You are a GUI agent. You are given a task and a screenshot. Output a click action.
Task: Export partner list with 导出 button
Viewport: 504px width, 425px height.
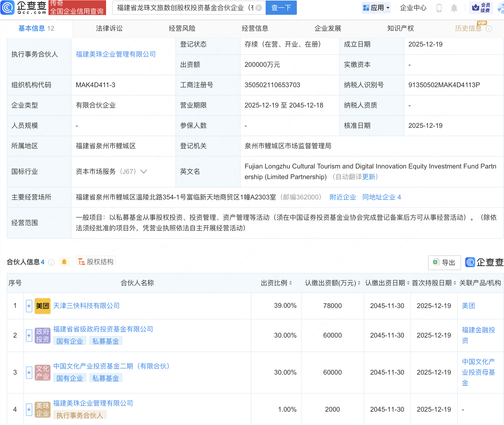[x=444, y=262]
